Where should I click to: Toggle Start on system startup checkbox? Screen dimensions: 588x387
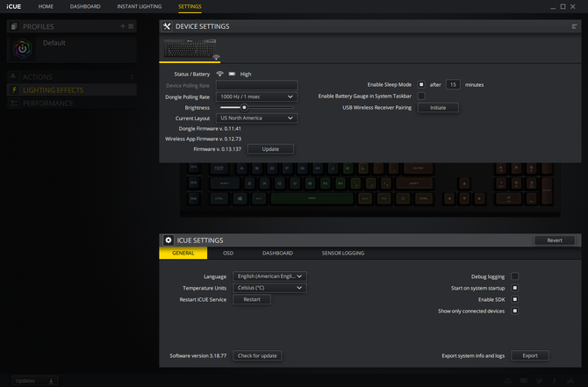click(515, 288)
